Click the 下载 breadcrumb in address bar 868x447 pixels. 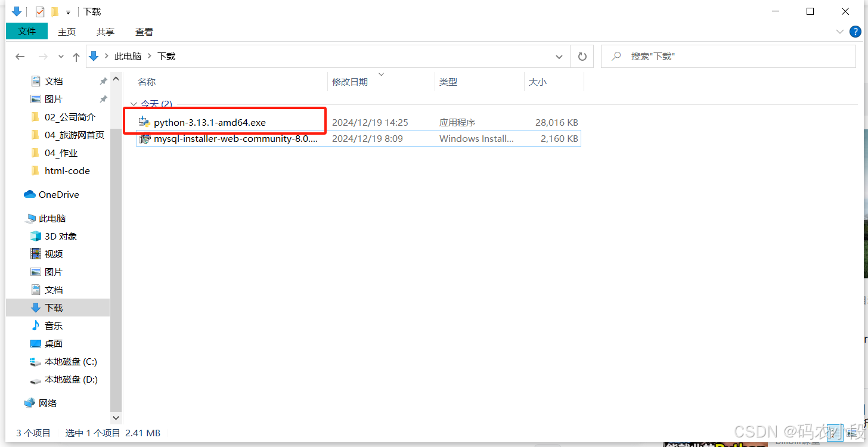[x=166, y=57]
